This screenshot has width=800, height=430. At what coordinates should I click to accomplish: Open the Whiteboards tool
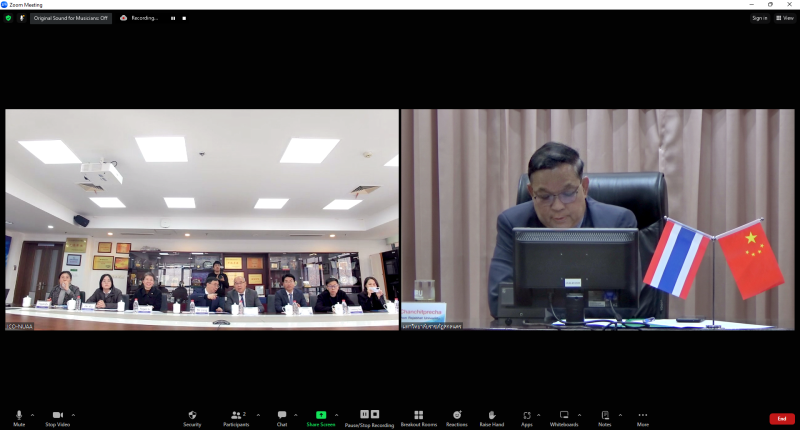pyautogui.click(x=564, y=415)
